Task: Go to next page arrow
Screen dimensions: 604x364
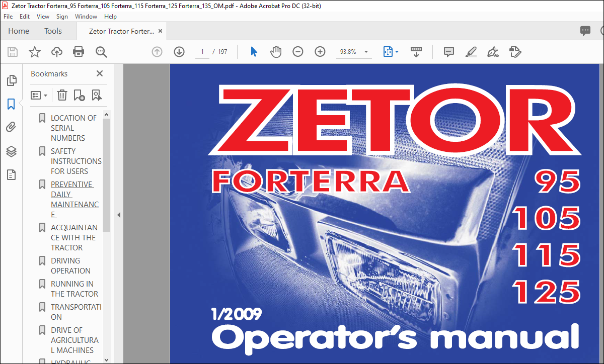Action: click(179, 52)
